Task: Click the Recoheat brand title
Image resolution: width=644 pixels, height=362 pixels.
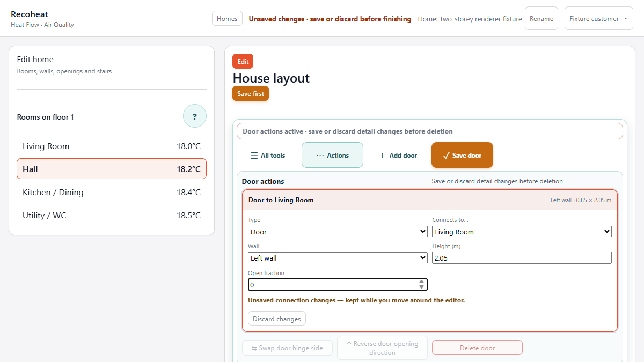Action: (30, 14)
